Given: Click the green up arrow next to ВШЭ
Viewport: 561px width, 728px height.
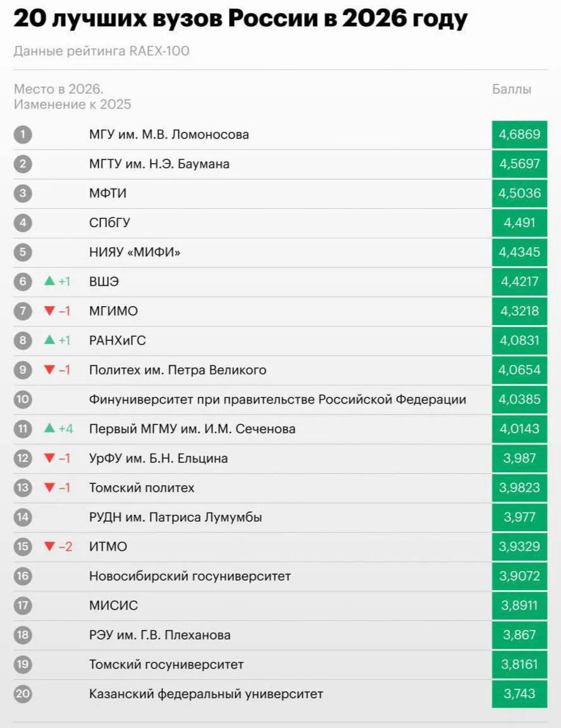Looking at the screenshot, I should click(x=49, y=280).
